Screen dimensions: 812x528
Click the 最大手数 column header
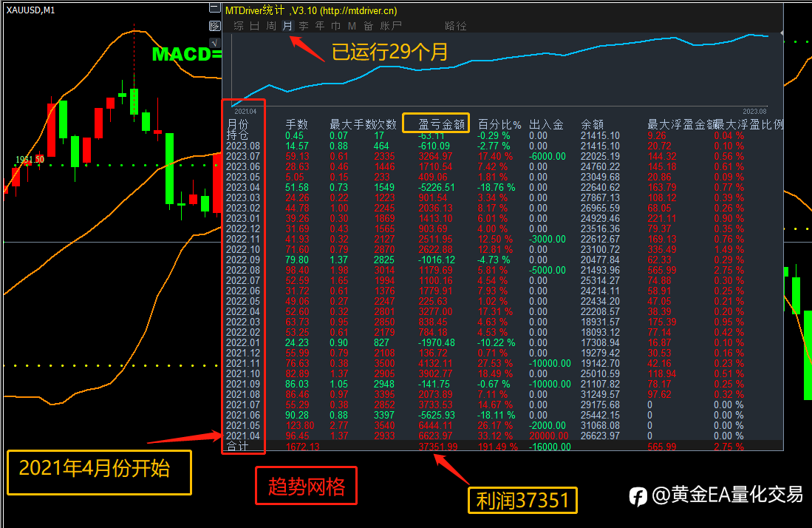pyautogui.click(x=352, y=124)
